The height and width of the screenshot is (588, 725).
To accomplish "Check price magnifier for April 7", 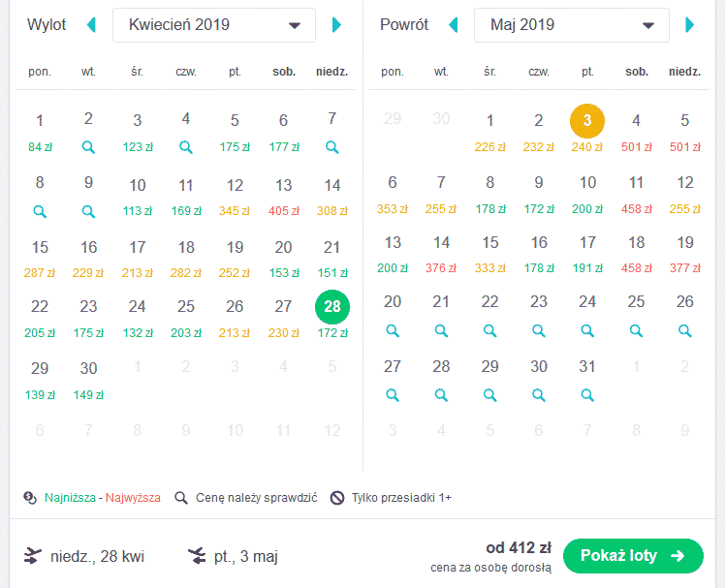I will [x=332, y=147].
